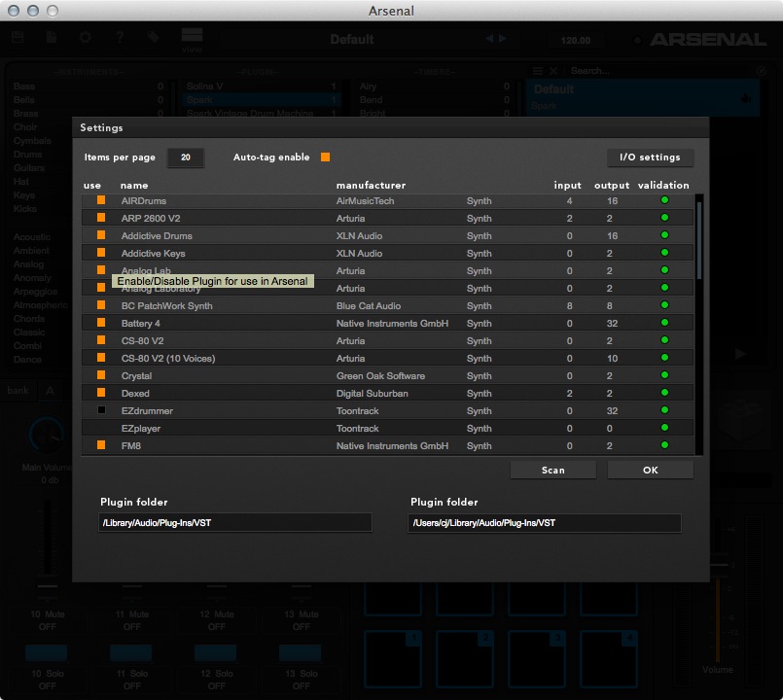
Task: Click the save preset icon in toolbar
Action: [18, 37]
